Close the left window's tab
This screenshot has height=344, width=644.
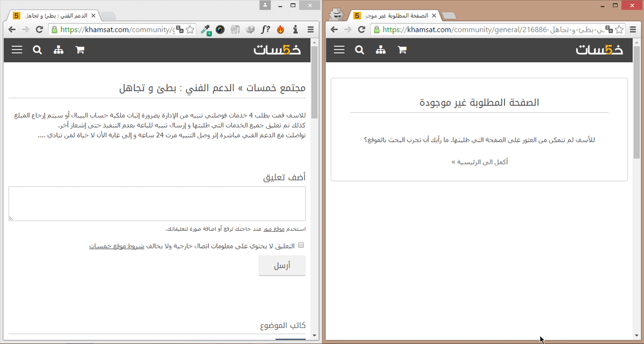click(x=93, y=16)
